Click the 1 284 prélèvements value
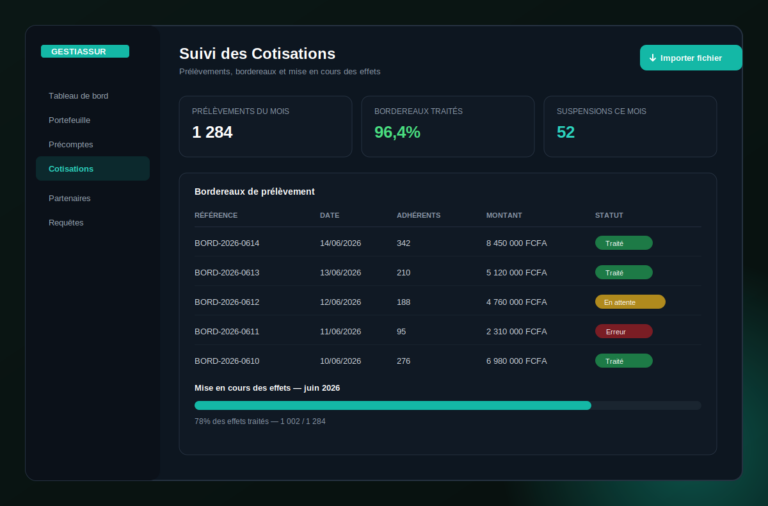The width and height of the screenshot is (768, 506). click(212, 132)
